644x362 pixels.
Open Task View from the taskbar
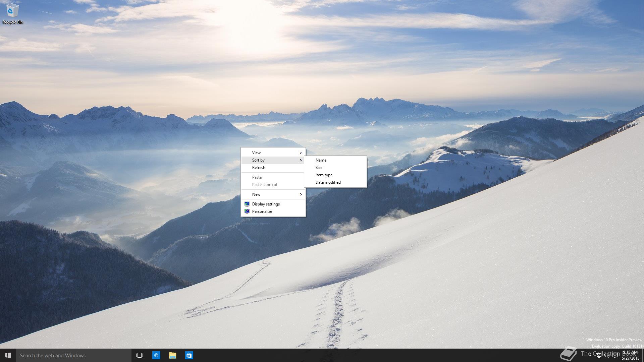(140, 355)
